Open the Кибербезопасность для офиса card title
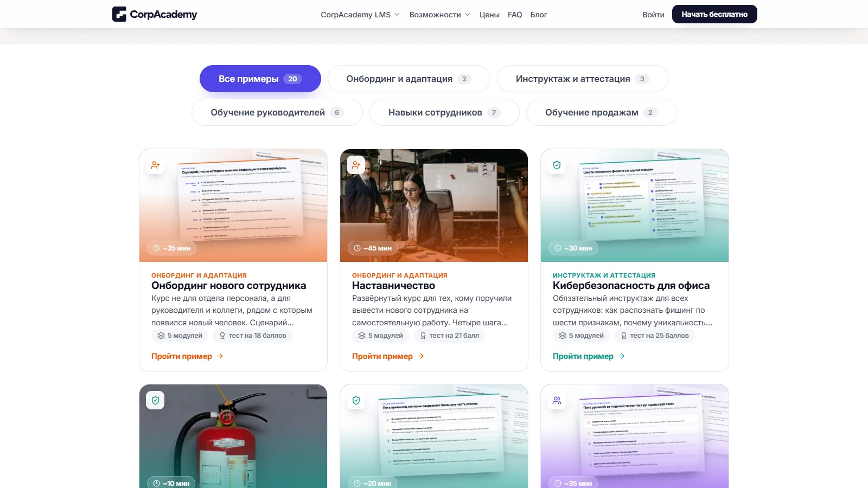This screenshot has height=488, width=868. tap(631, 286)
